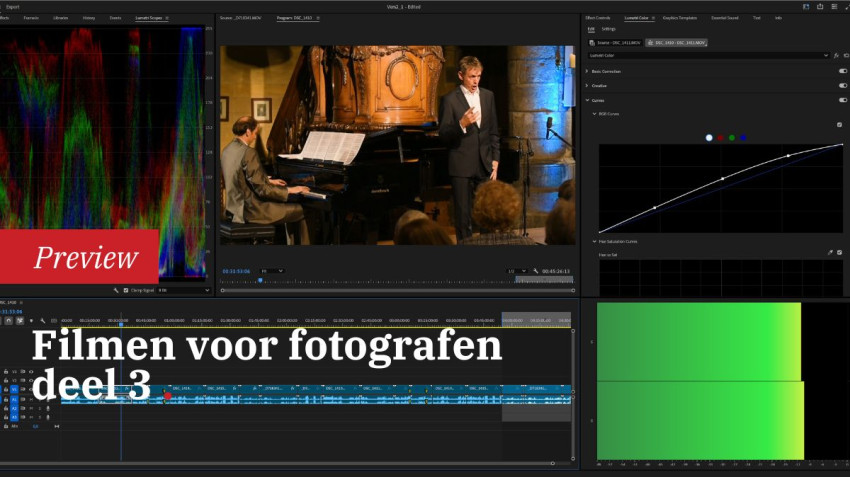Click the fx bypass icon in Lumetri
Screen dimensions: 850x477
point(836,55)
